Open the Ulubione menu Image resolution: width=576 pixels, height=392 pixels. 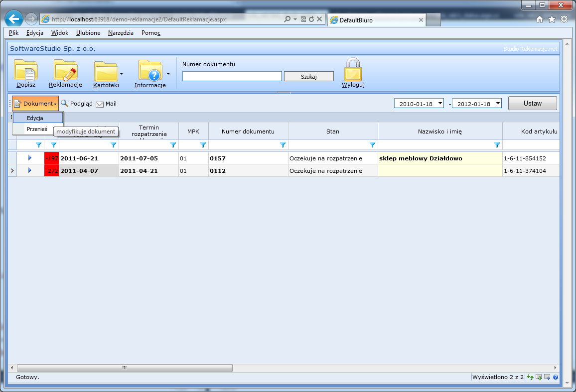coord(88,33)
